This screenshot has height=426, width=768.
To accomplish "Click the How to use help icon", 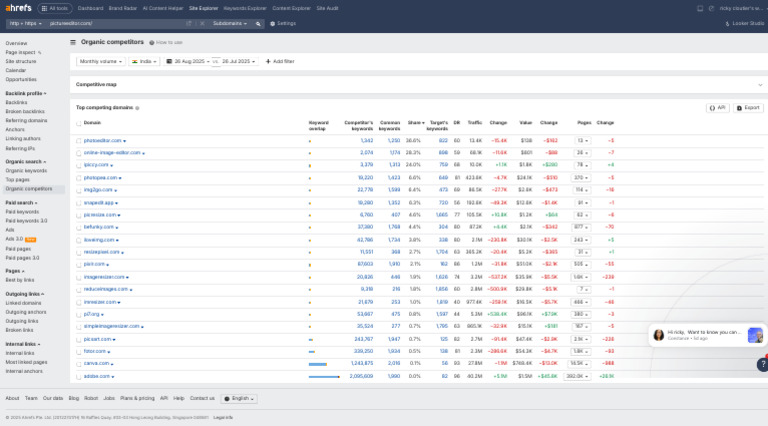I will click(152, 44).
